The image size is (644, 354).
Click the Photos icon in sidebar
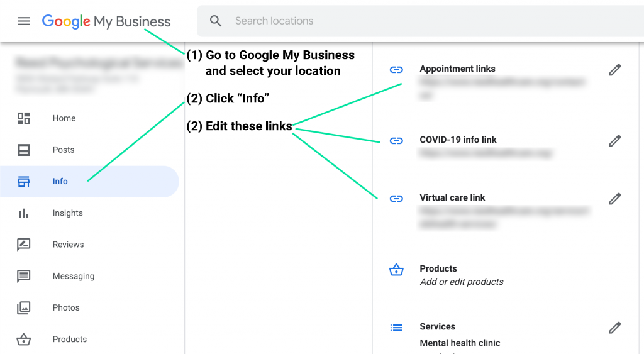(x=24, y=307)
